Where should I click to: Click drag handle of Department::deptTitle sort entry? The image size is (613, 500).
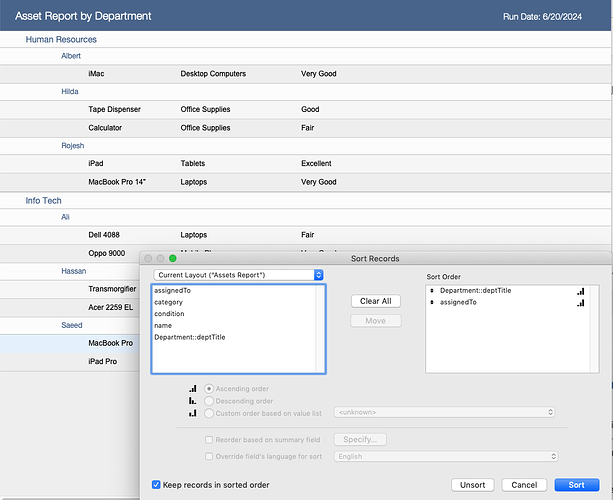click(432, 291)
